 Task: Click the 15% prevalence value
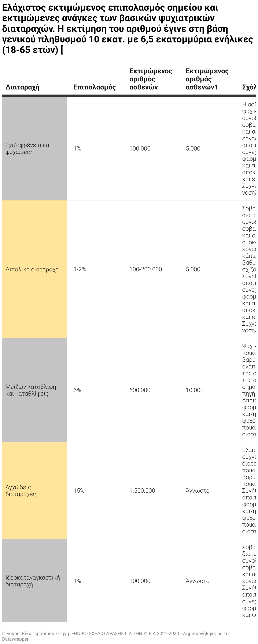click(79, 491)
